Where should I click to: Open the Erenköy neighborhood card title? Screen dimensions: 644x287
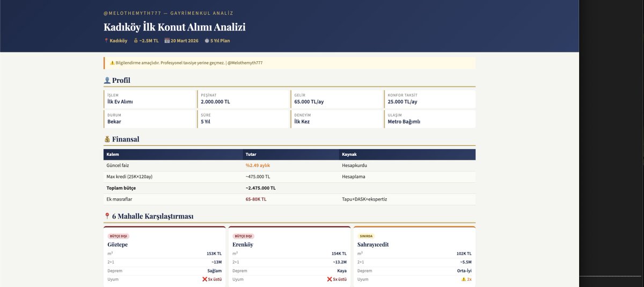coord(243,245)
